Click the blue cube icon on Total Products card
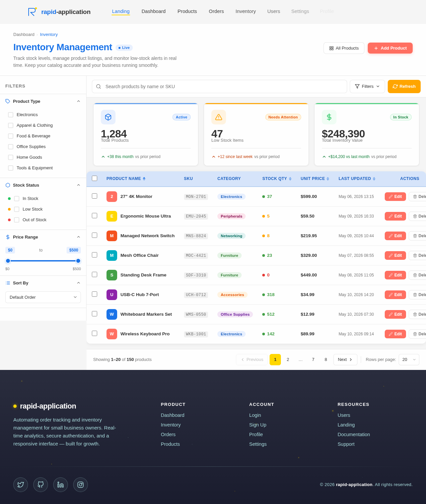The image size is (426, 504). (108, 117)
